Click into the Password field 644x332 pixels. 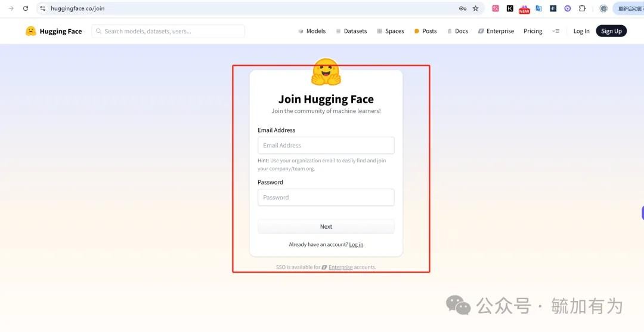(x=326, y=198)
